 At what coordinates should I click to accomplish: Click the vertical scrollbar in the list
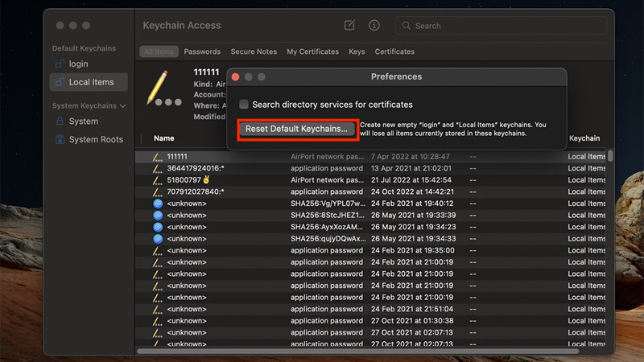pyautogui.click(x=610, y=156)
